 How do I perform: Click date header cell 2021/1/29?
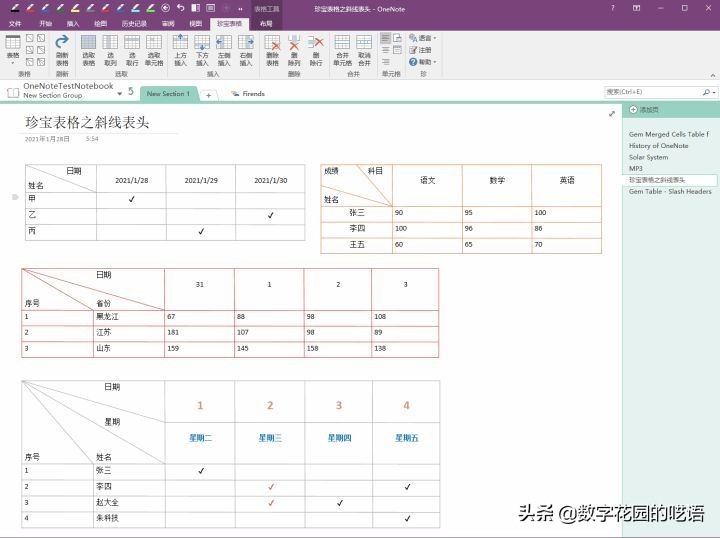[201, 180]
